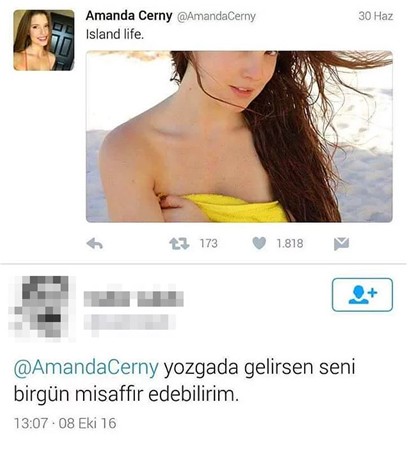Click the 30 Haz tweet date
This screenshot has width=414, height=450.
pyautogui.click(x=376, y=16)
